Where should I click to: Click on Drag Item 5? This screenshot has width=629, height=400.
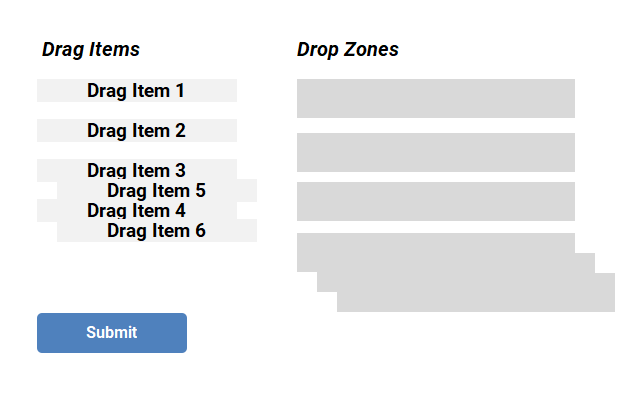tap(157, 190)
